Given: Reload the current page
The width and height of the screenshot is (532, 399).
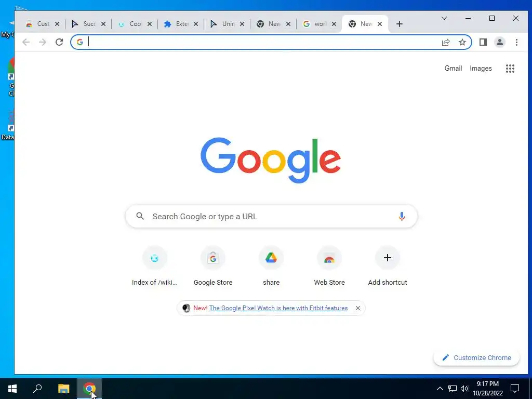Looking at the screenshot, I should point(59,42).
